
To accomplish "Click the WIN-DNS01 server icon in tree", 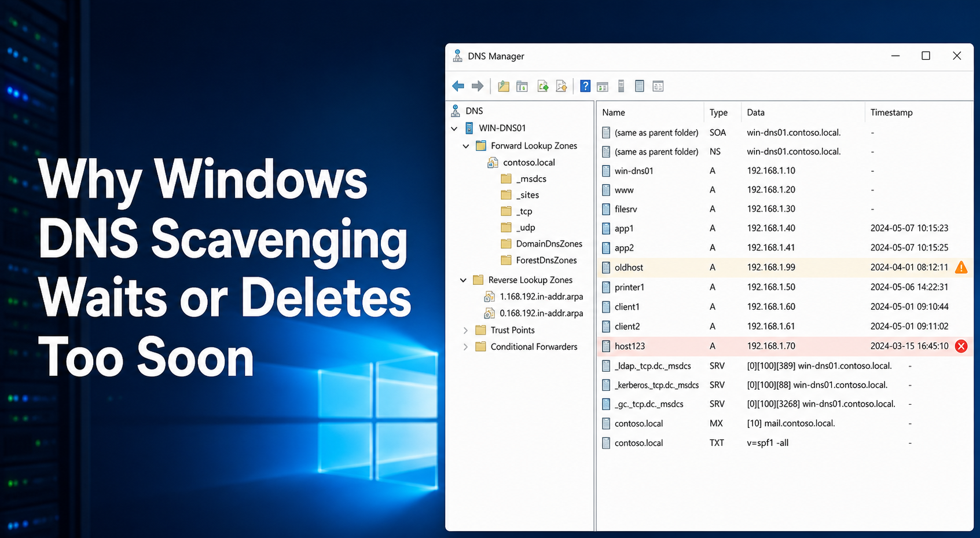I will 469,128.
